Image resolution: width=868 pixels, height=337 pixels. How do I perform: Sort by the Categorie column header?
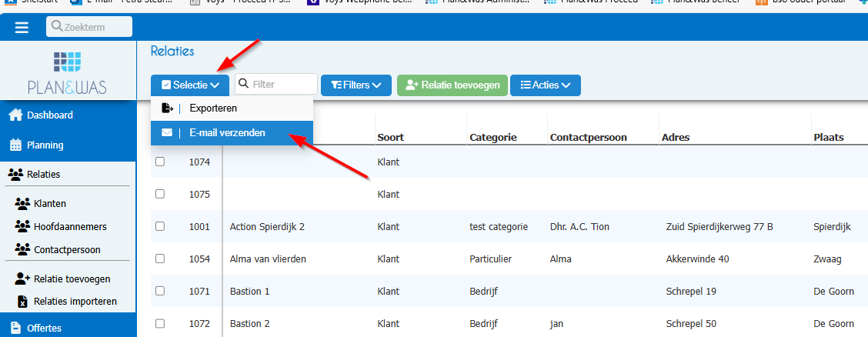pyautogui.click(x=492, y=137)
